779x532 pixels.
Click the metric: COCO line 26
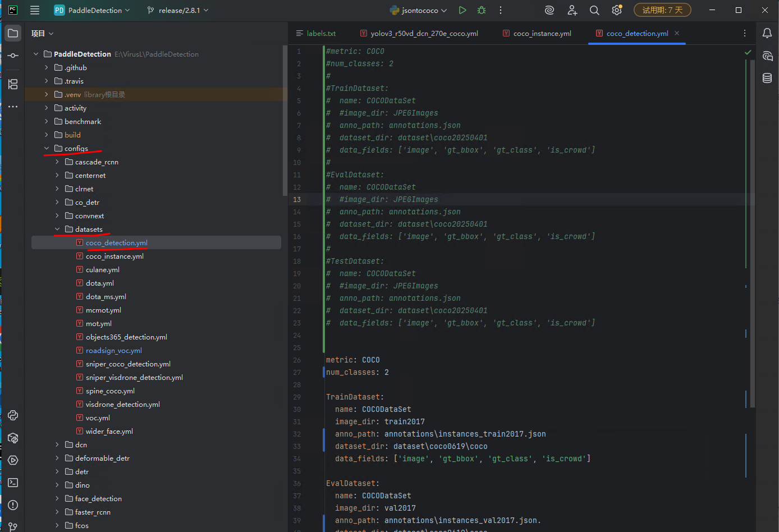pyautogui.click(x=353, y=360)
